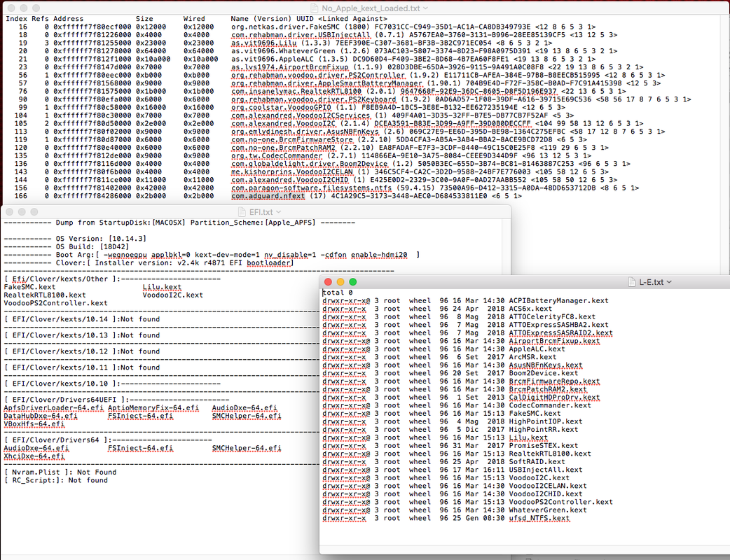This screenshot has height=560, width=730.
Task: Click the 'Index' column header text
Action: tap(16, 19)
